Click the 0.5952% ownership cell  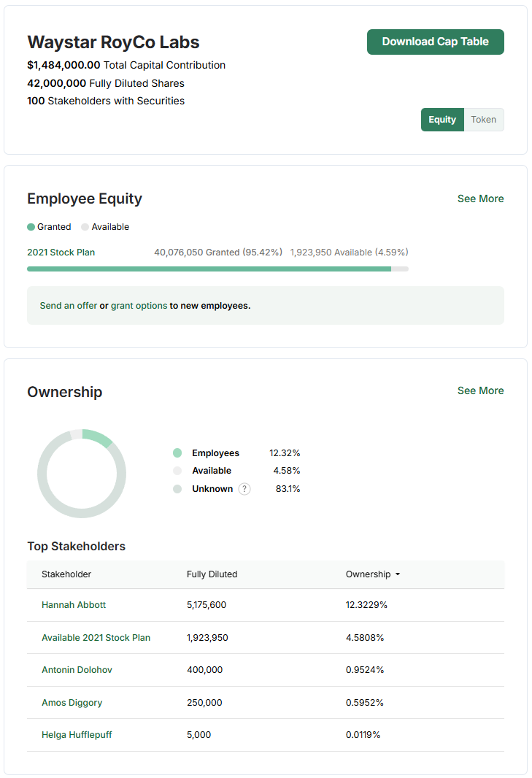[365, 703]
